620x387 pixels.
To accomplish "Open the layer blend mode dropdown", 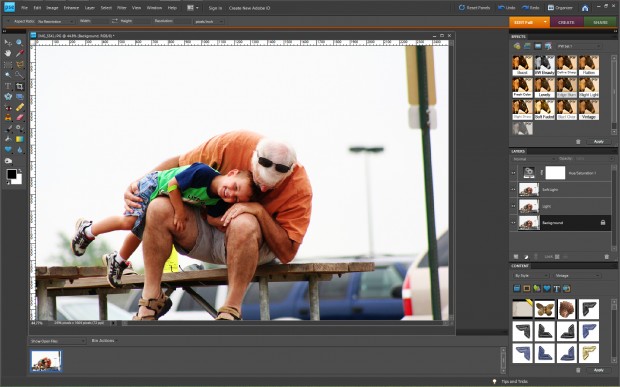I will 533,159.
